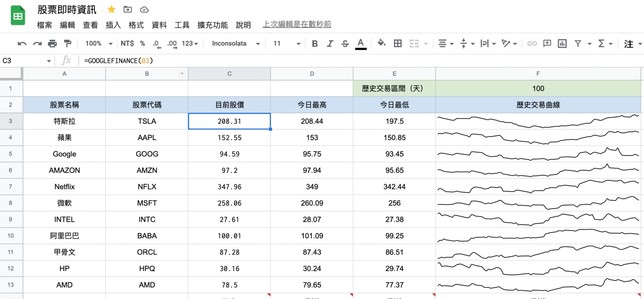
Task: Toggle strikethrough formatting
Action: point(345,43)
